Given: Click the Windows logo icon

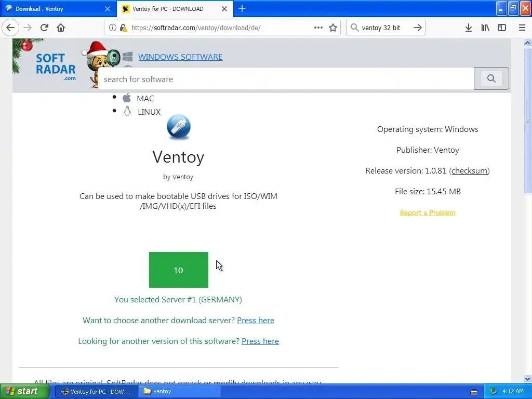Looking at the screenshot, I should [x=128, y=56].
